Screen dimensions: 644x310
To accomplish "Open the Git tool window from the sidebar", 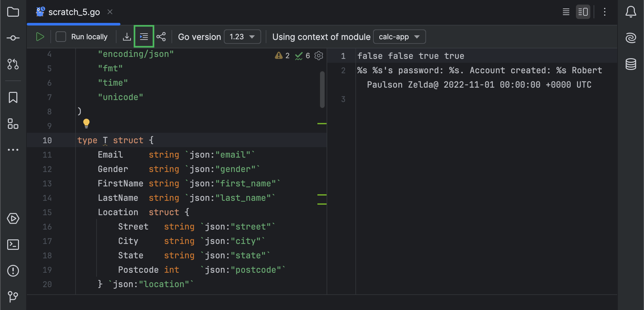I will [13, 297].
